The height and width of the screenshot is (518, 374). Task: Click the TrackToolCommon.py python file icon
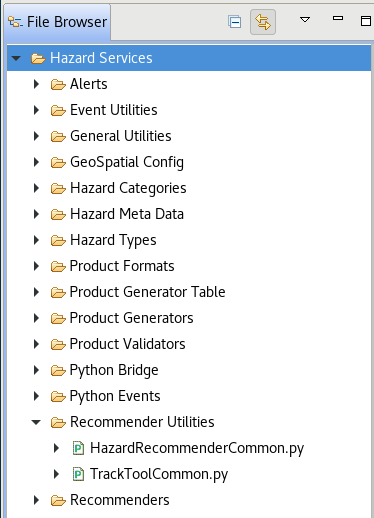point(78,474)
